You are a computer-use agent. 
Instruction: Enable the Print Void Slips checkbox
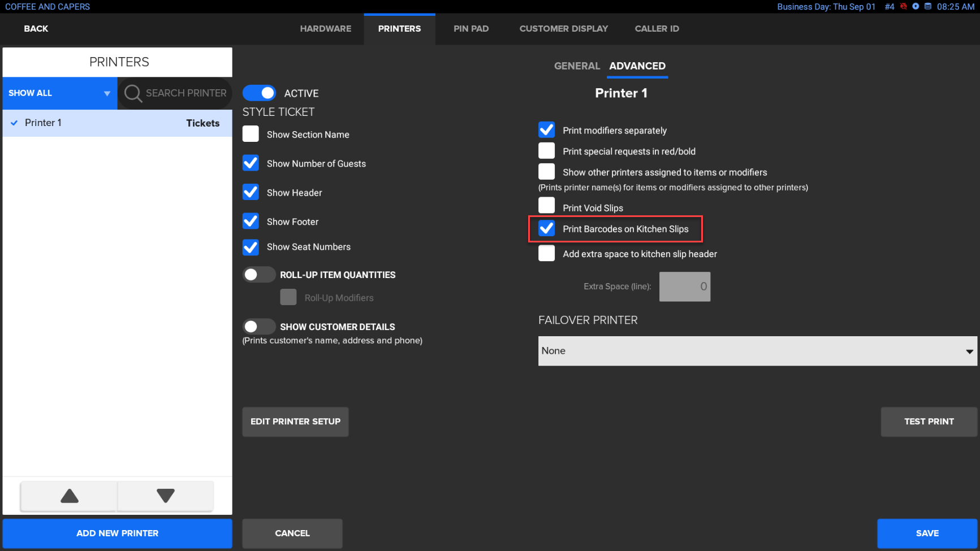(546, 206)
